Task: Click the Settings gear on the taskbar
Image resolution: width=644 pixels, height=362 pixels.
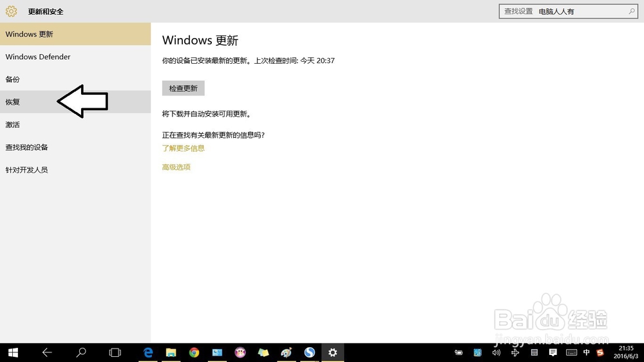Action: [333, 352]
